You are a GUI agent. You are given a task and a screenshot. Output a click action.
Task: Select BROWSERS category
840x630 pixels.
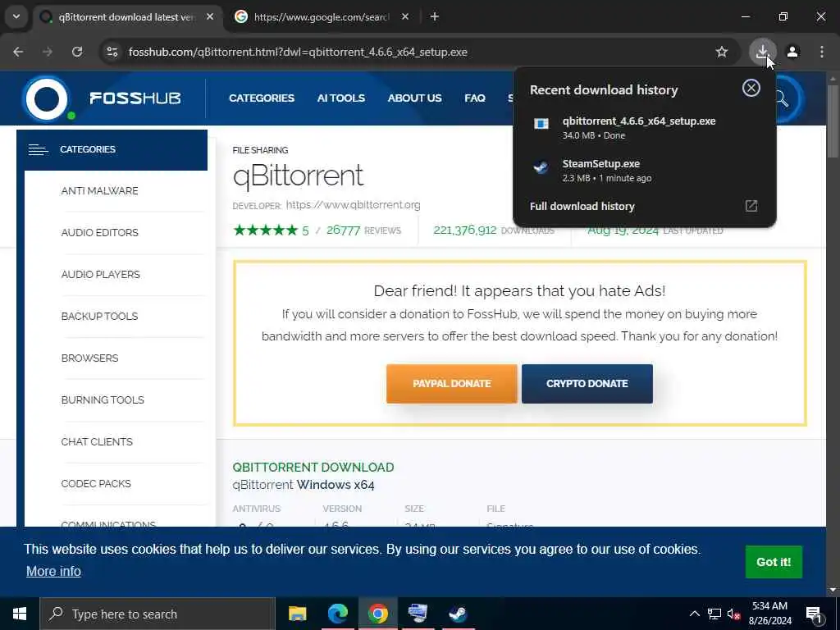[x=90, y=358]
